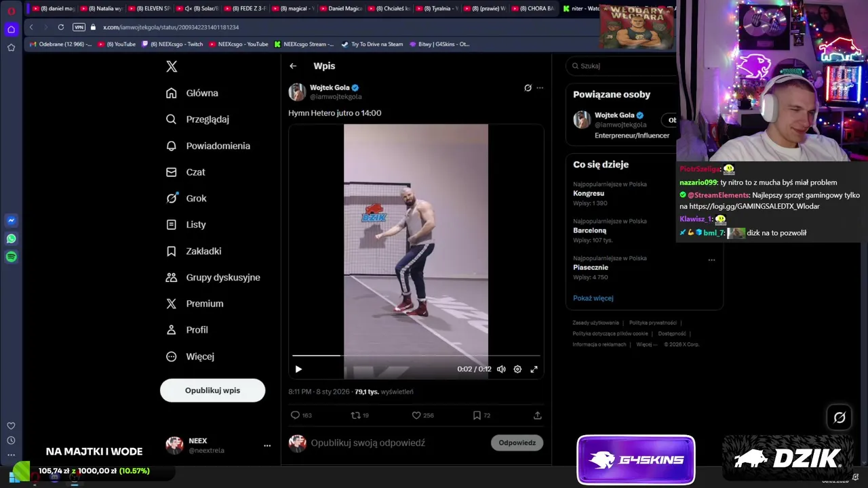Open Polityka prywatności footer link
The image size is (868, 488).
click(653, 323)
